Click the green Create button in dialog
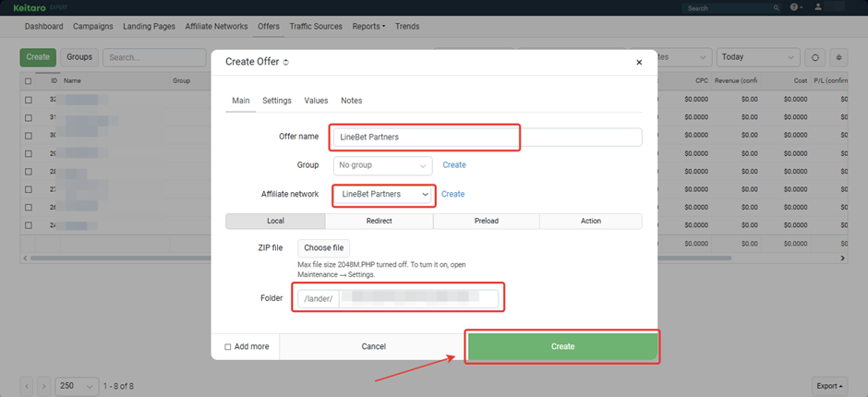Viewport: 868px width, 397px height. 562,346
